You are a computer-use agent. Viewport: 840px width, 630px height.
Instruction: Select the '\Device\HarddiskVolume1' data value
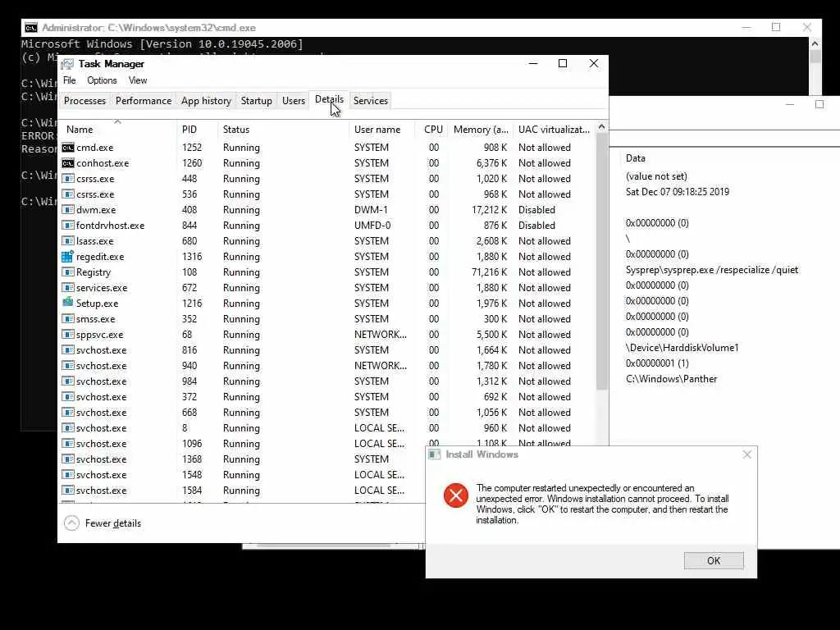pyautogui.click(x=682, y=348)
